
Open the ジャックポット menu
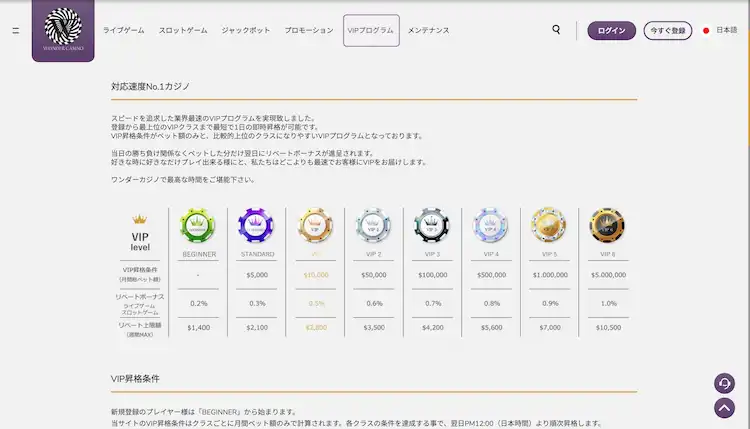point(246,30)
